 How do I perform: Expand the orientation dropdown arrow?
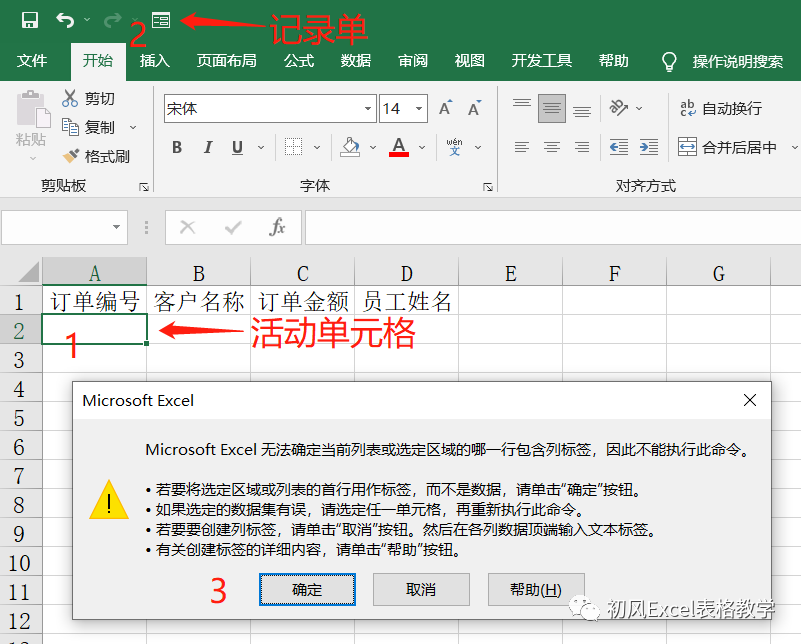(639, 108)
